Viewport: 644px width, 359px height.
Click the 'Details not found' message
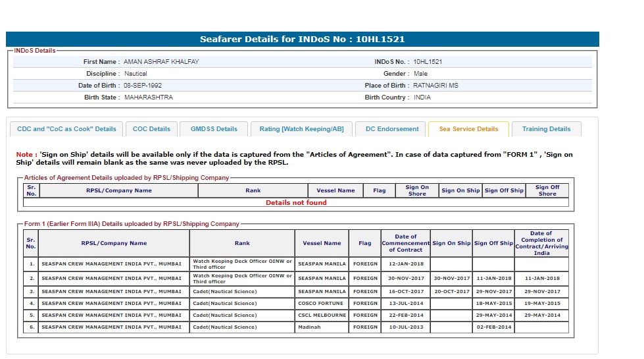click(x=296, y=203)
